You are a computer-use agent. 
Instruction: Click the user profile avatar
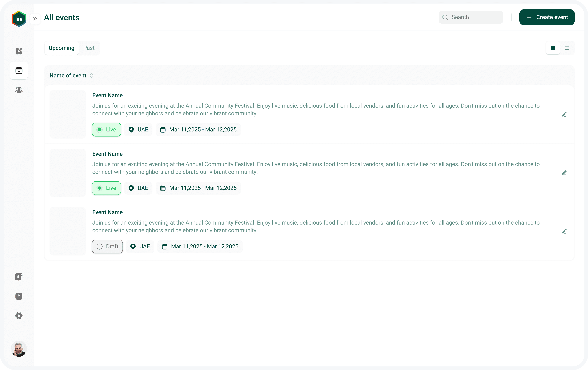[x=19, y=349]
